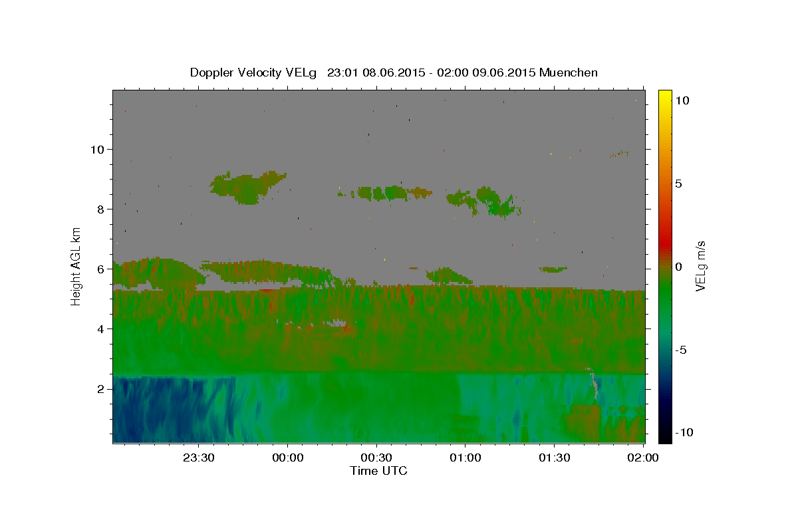Screen dimensions: 798x532
Task: Click the 01:00 time tick label
Action: [x=465, y=458]
